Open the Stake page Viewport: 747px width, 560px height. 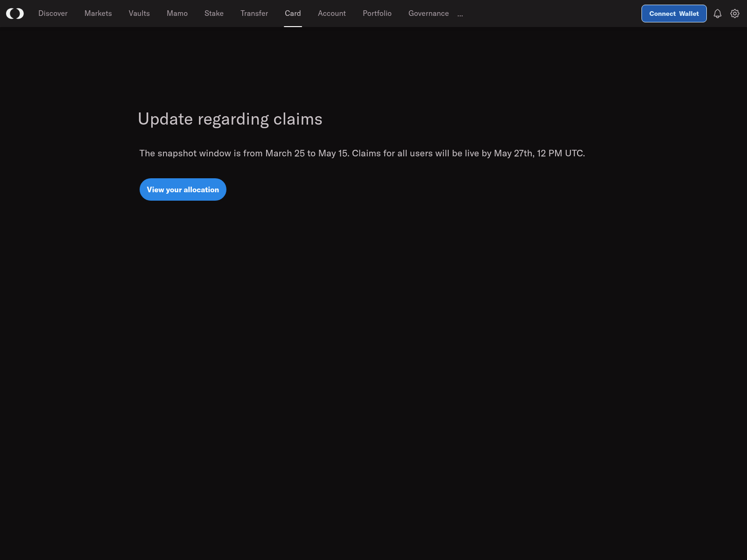(214, 14)
